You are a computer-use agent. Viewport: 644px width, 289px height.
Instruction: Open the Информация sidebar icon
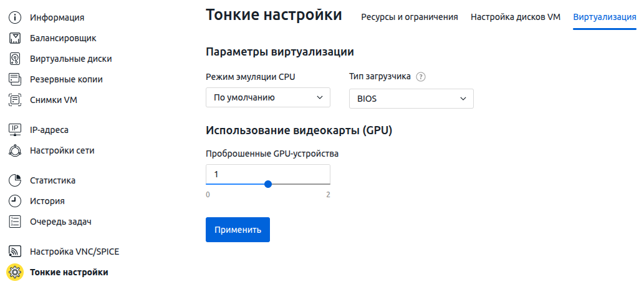pyautogui.click(x=15, y=17)
